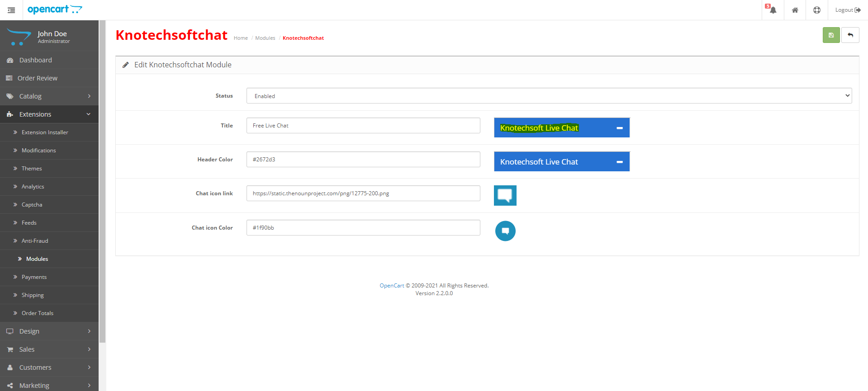Click the Marketing share icon
The image size is (868, 391).
coord(10,386)
